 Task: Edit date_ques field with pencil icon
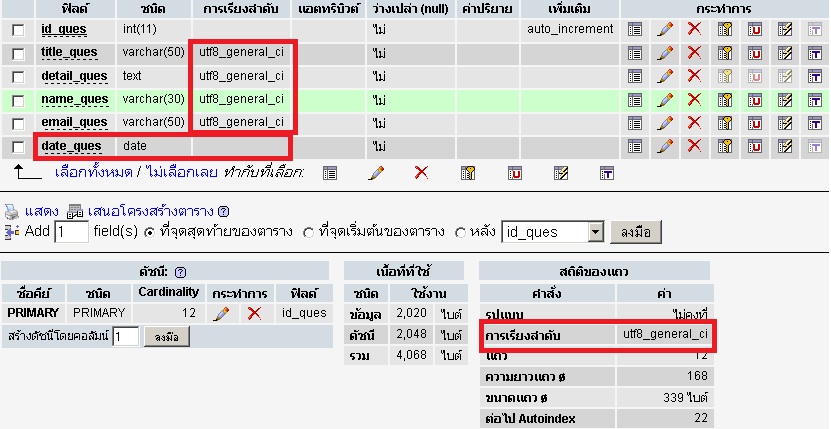tap(665, 146)
